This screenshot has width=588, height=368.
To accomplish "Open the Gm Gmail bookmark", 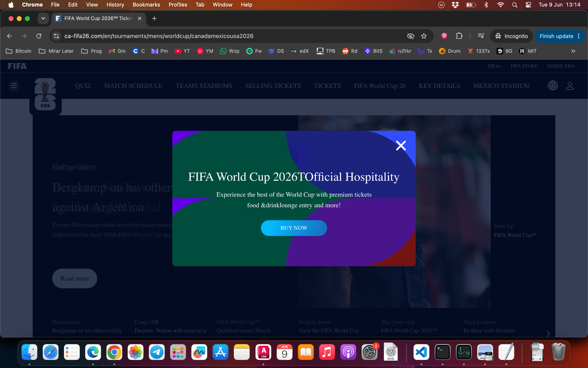I will tap(117, 51).
